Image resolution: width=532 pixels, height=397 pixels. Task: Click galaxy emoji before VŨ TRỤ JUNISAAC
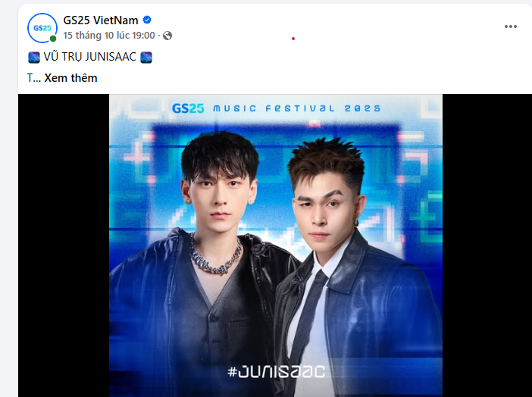pyautogui.click(x=34, y=57)
